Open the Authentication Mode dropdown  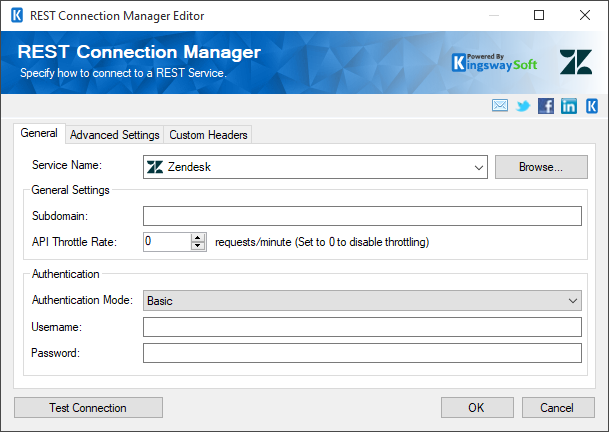362,301
